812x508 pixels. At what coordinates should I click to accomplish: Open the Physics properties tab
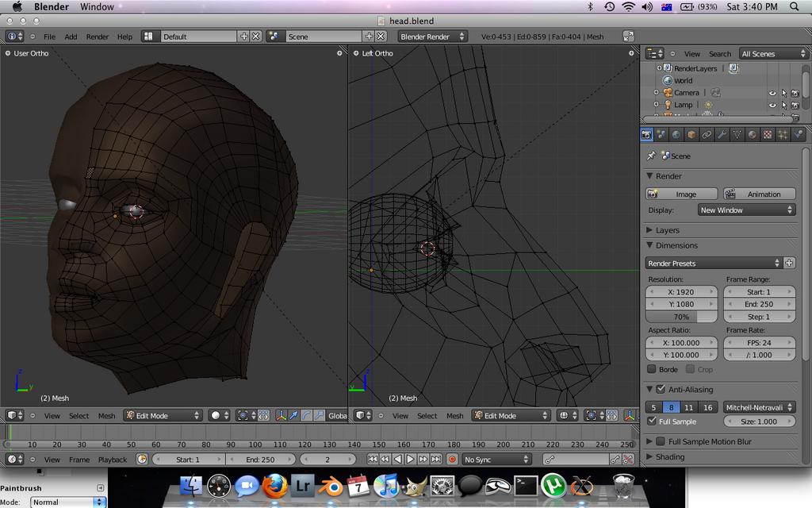(798, 135)
